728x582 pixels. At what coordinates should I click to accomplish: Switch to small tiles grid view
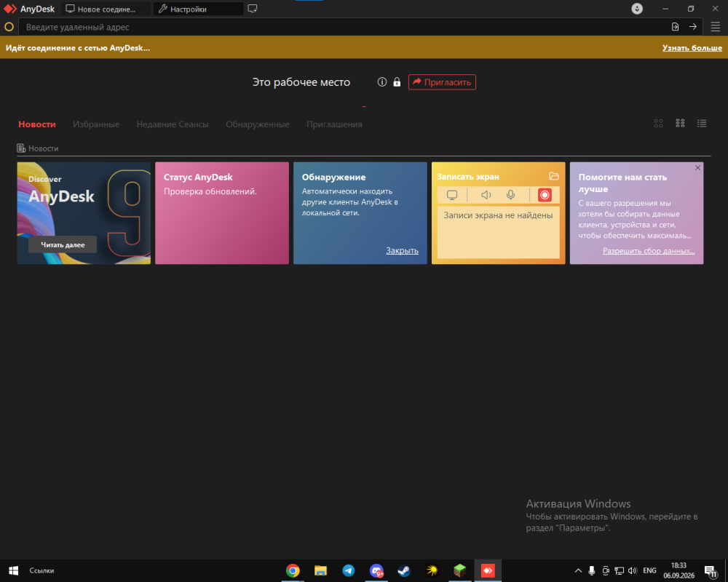tap(680, 123)
